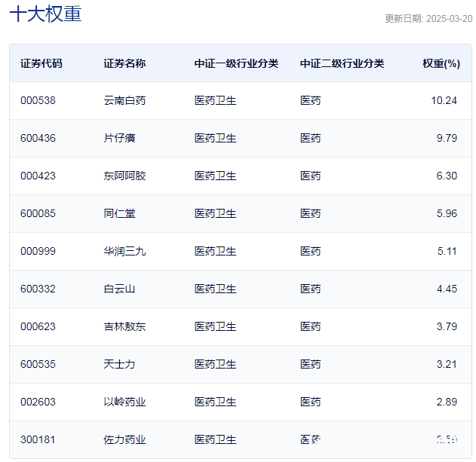Click second-level 医药 in the 600535 row
This screenshot has width=476, height=462.
310,364
